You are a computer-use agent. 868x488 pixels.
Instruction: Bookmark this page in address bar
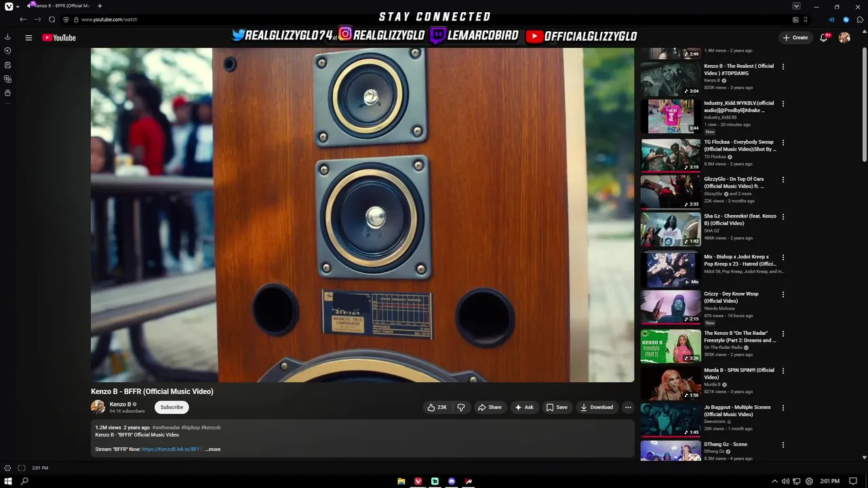tap(805, 20)
